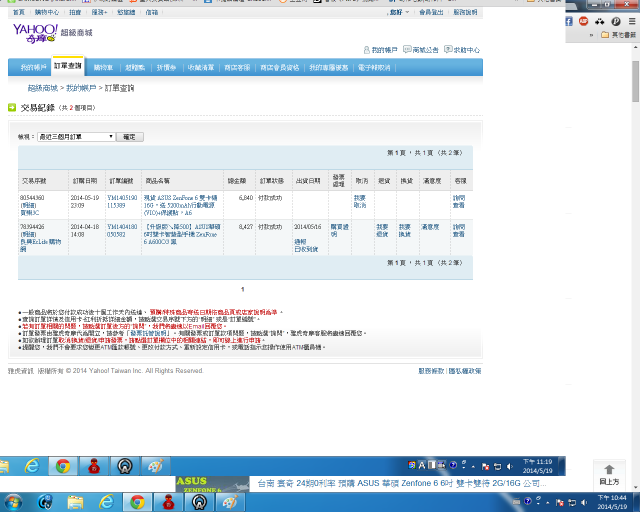Click the 求助中心 help center link
This screenshot has height=512, width=640.
pyautogui.click(x=462, y=50)
